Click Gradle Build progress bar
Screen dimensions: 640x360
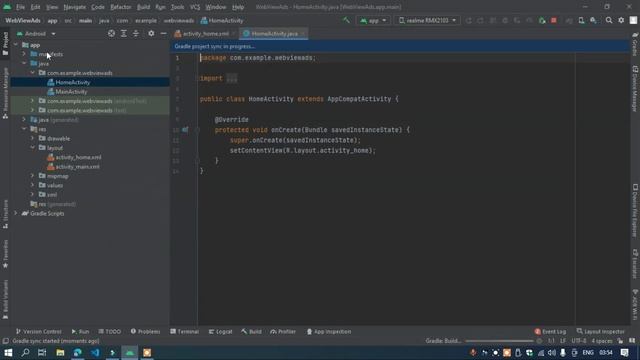[x=500, y=341]
